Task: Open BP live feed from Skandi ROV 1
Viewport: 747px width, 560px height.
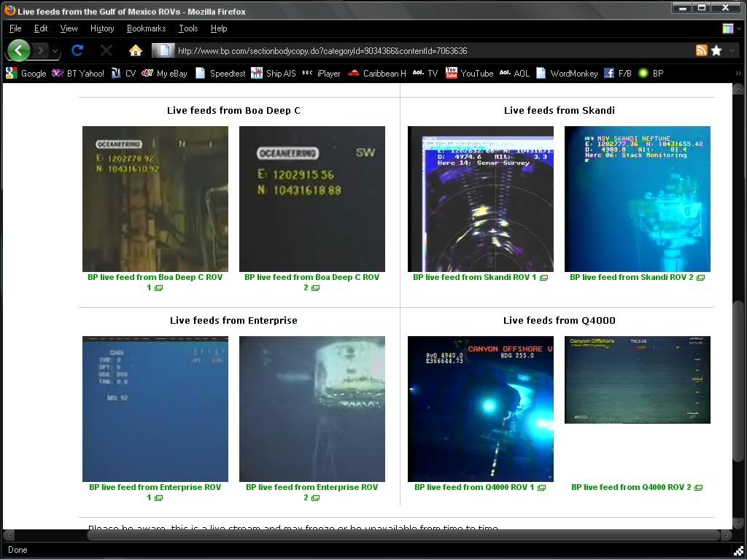Action: click(x=480, y=277)
